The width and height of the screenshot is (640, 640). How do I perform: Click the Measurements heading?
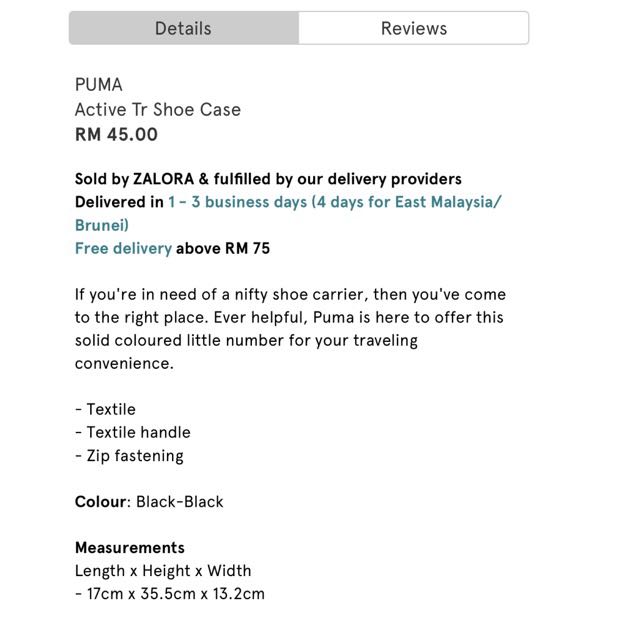click(130, 548)
